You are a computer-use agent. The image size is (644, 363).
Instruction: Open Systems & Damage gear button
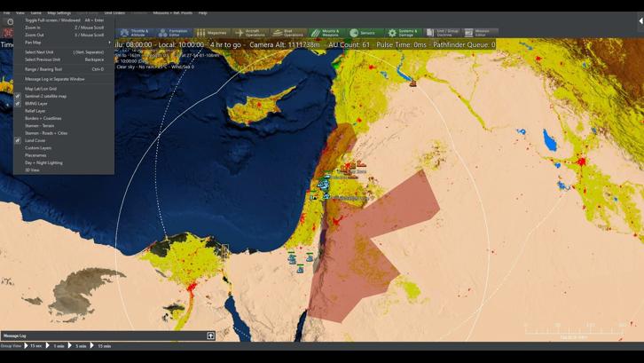tap(403, 33)
